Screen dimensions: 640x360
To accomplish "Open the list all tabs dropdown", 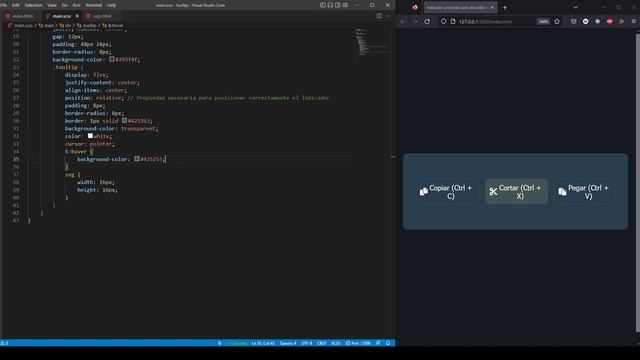I will 575,7.
